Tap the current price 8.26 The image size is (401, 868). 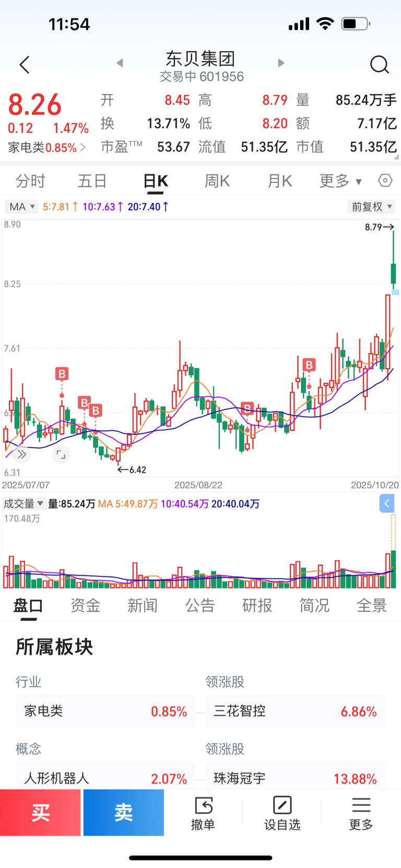[x=34, y=105]
